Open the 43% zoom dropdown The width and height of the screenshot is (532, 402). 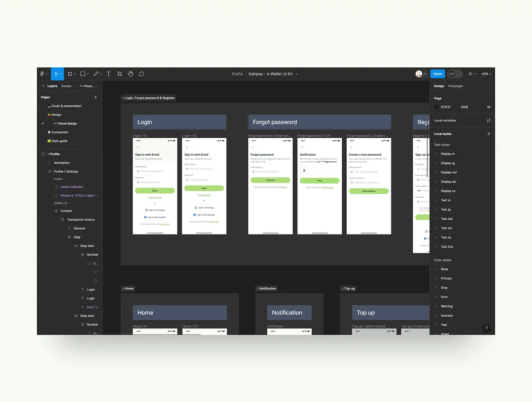tap(486, 74)
